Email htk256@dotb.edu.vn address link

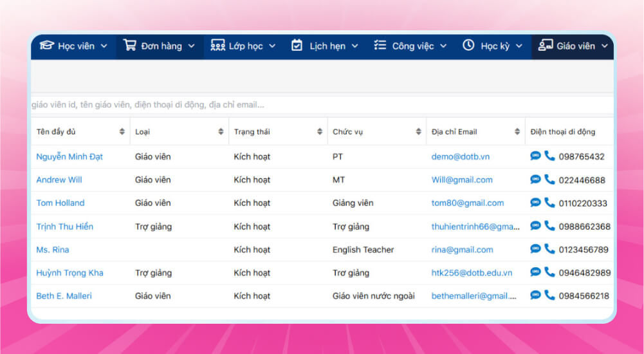click(472, 273)
